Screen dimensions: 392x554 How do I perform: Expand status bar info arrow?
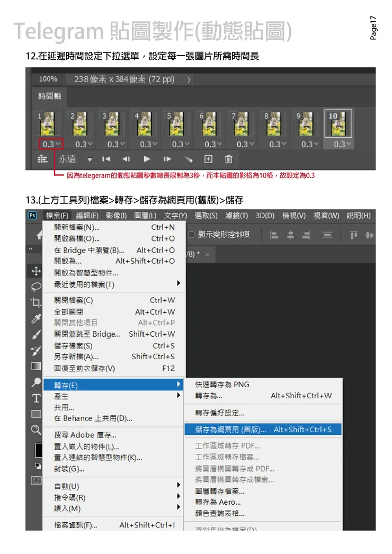pos(189,80)
